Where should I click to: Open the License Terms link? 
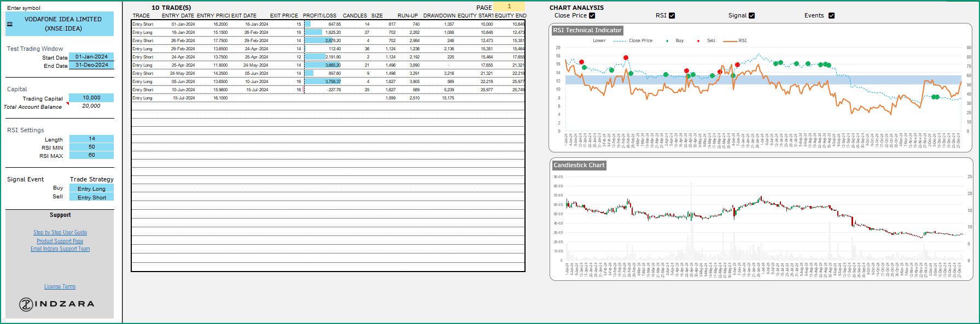click(x=60, y=287)
